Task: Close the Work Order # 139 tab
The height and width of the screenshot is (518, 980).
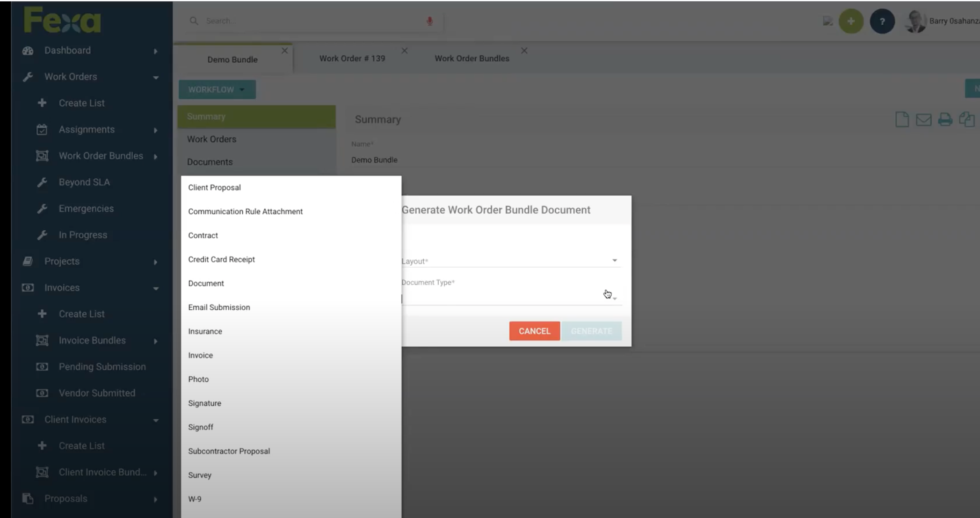Action: pyautogui.click(x=405, y=51)
